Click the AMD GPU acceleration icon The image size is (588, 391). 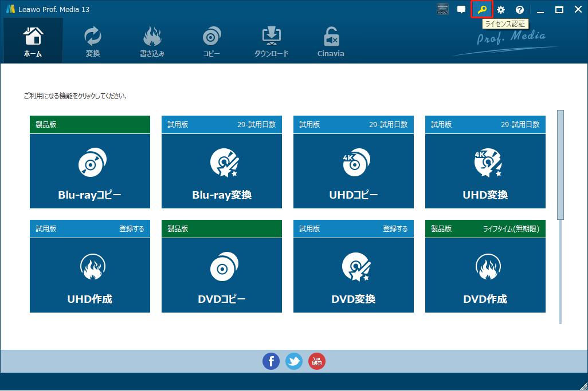443,10
